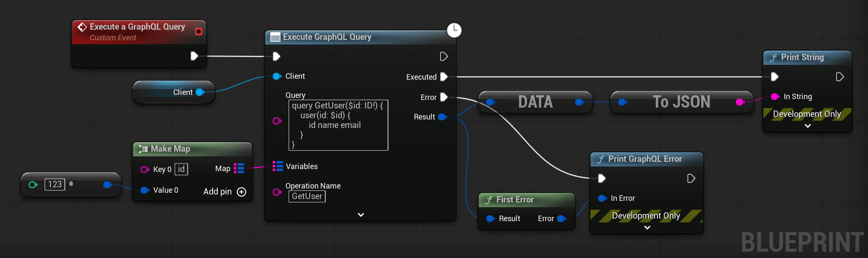
Task: Expand the Execute GraphQL Query node's advanced pins
Action: (x=361, y=215)
